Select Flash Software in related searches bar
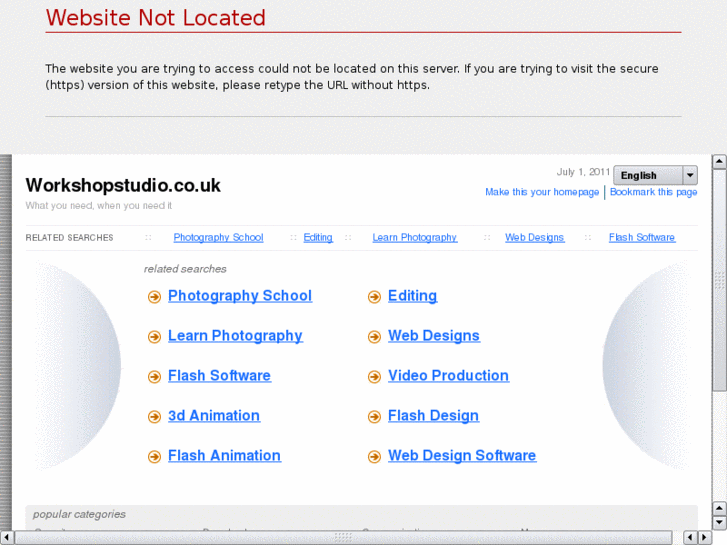 click(x=641, y=238)
